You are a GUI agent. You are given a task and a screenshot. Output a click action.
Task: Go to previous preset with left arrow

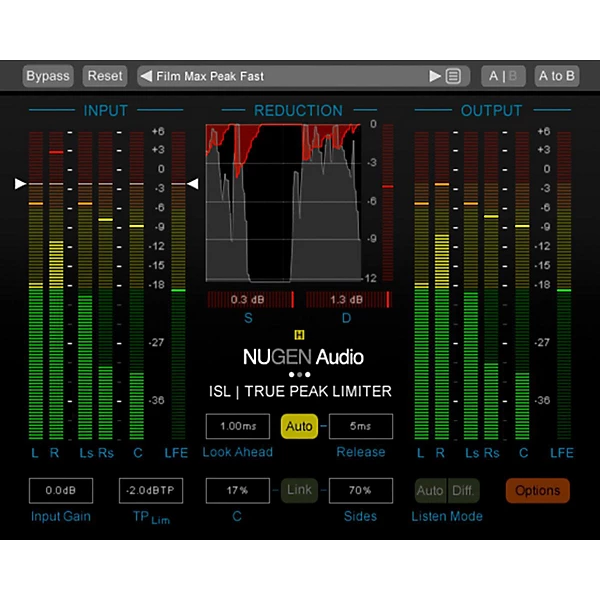coord(146,76)
